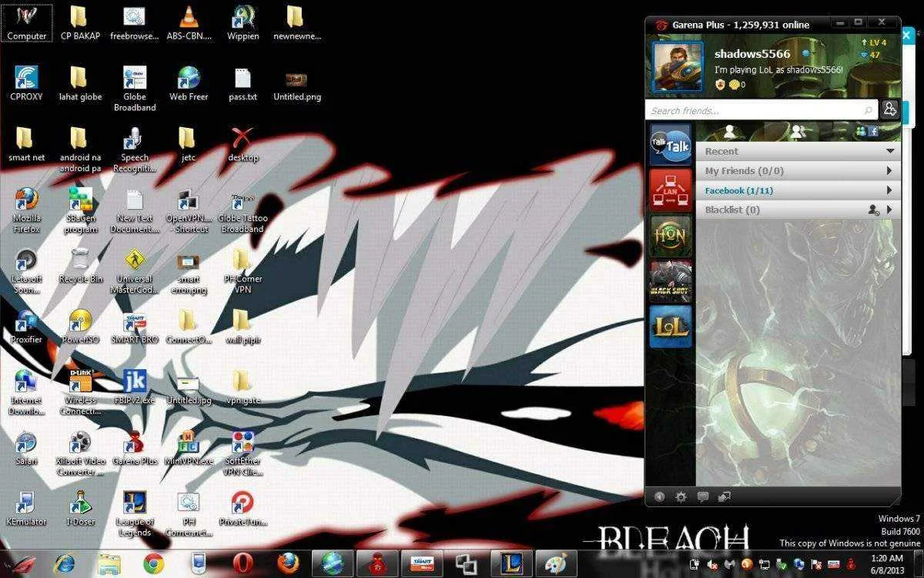The height and width of the screenshot is (578, 924).
Task: Switch to the groups tab in Garena
Action: pos(798,131)
